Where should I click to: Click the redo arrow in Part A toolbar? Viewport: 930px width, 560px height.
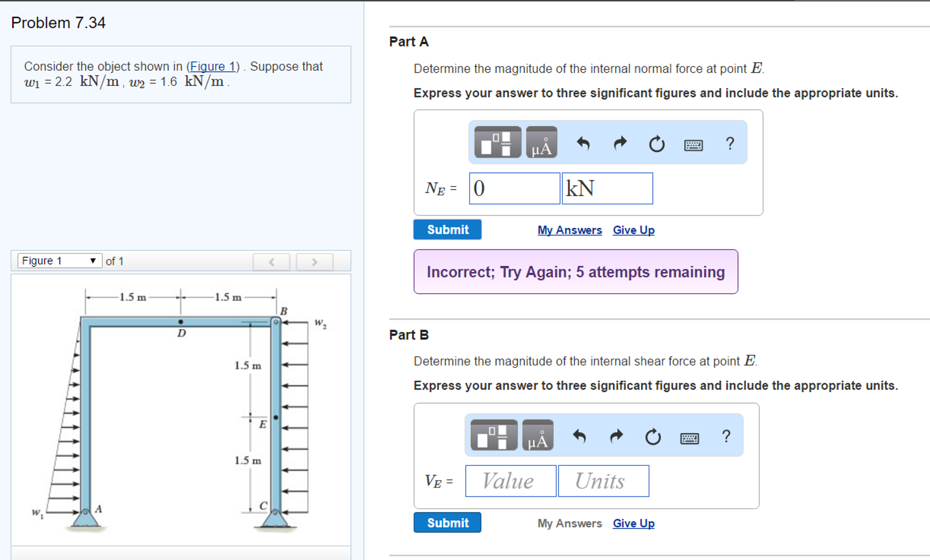[x=620, y=144]
